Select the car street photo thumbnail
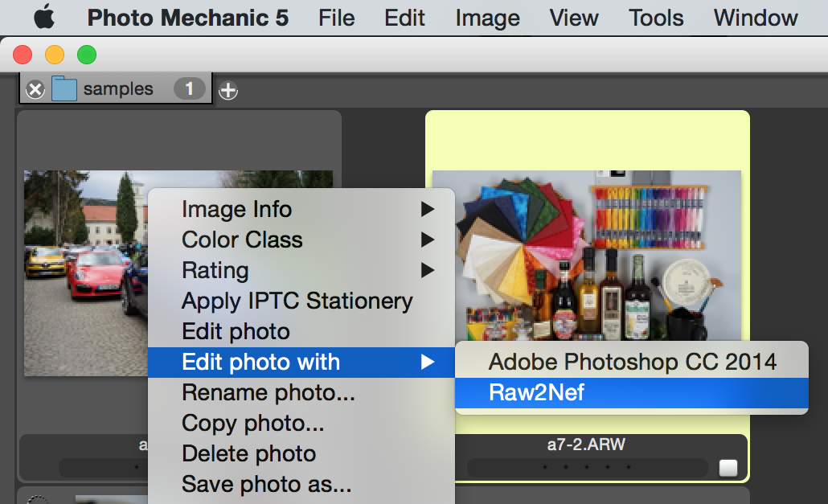The width and height of the screenshot is (828, 504). pyautogui.click(x=86, y=272)
